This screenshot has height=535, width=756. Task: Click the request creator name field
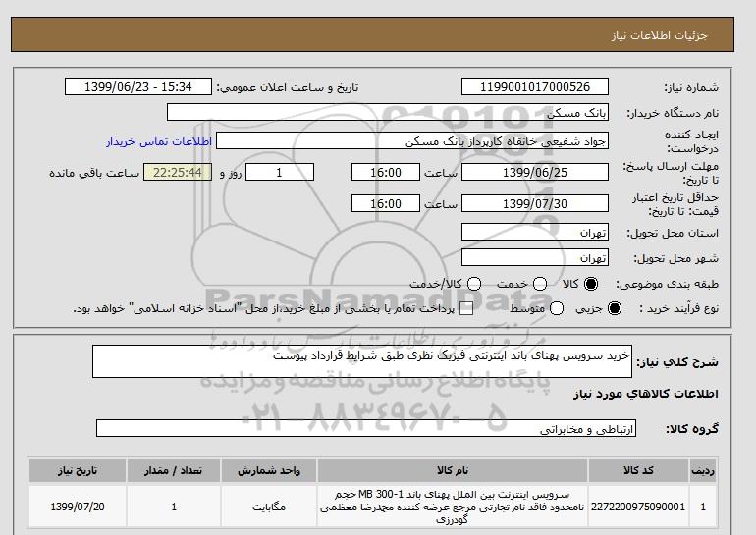(x=412, y=140)
